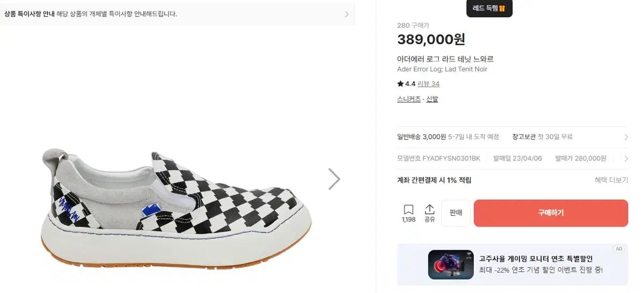644x293 pixels.
Task: Bookmark this product with the save icon
Action: click(408, 210)
